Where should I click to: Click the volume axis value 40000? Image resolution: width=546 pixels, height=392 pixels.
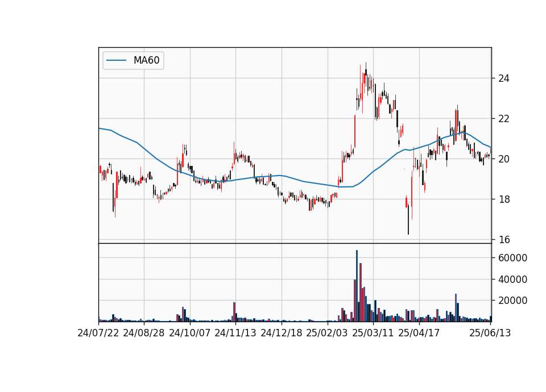pos(512,280)
